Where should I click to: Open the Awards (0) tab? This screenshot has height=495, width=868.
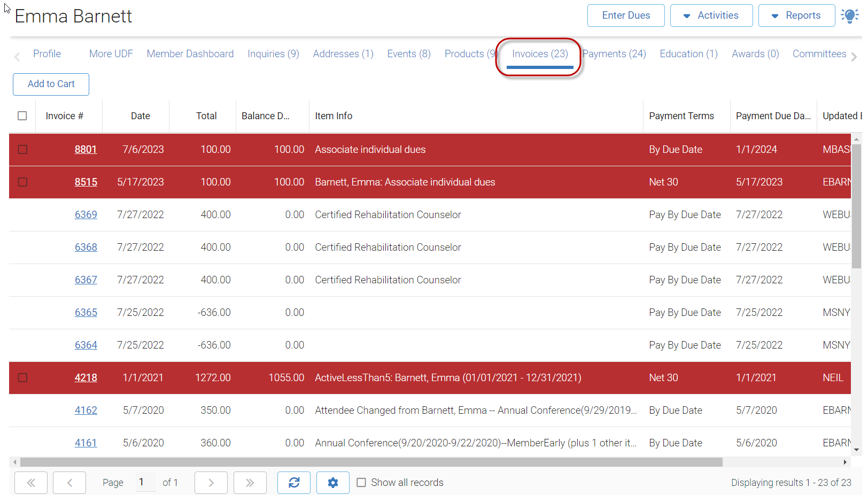pos(755,54)
